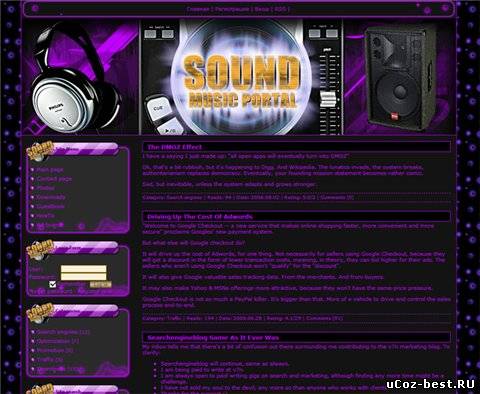Open the Главная link in top bar
This screenshot has width=480, height=394.
[198, 9]
